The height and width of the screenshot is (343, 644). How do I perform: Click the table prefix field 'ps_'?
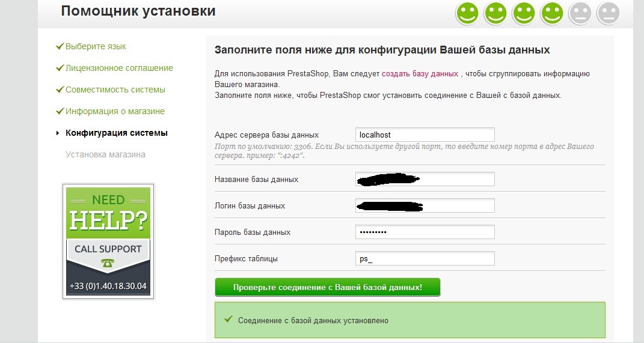(425, 258)
